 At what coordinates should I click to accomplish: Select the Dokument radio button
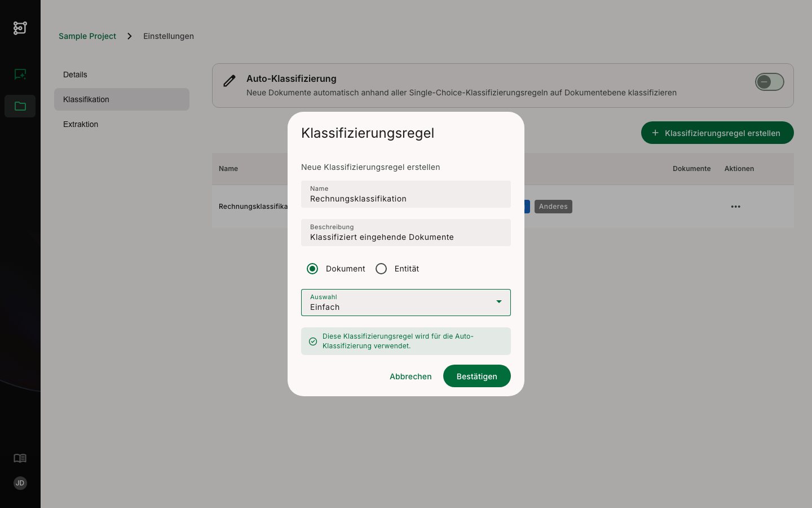pos(312,269)
